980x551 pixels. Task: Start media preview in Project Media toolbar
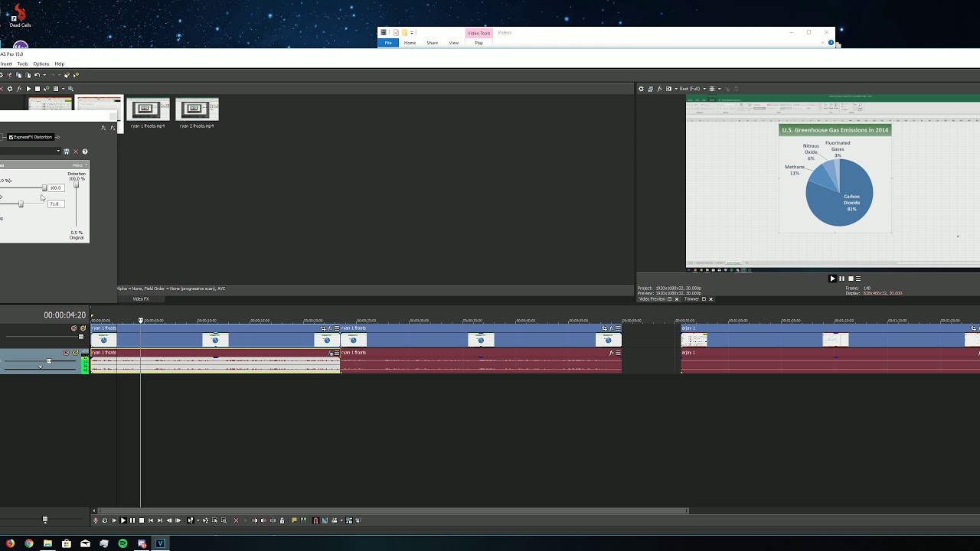(x=28, y=89)
